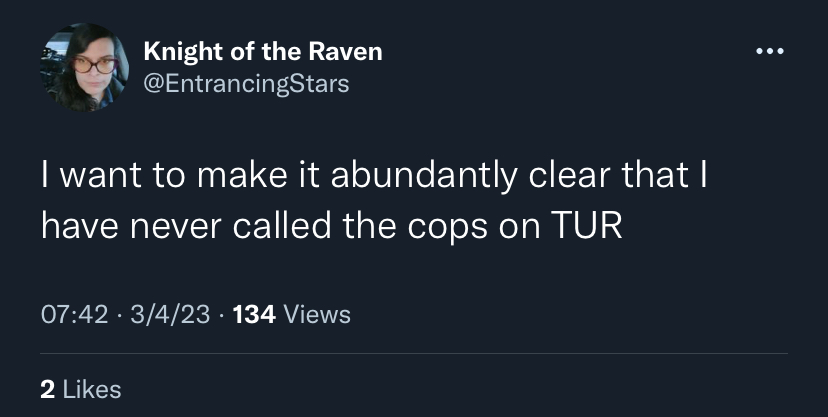Image resolution: width=828 pixels, height=417 pixels.
Task: Click the bold 2 count
Action: [48, 390]
